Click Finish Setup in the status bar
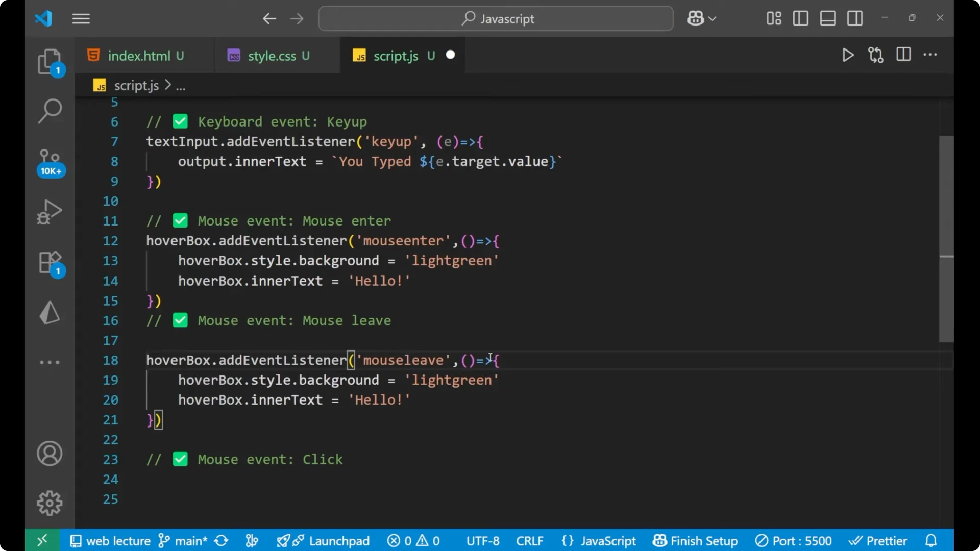980x551 pixels. tap(695, 541)
